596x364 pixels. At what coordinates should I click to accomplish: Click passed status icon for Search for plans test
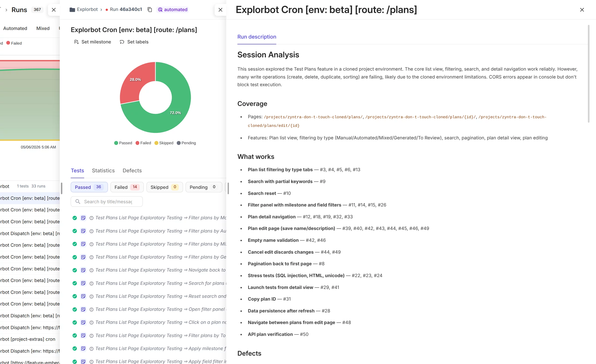pyautogui.click(x=75, y=283)
